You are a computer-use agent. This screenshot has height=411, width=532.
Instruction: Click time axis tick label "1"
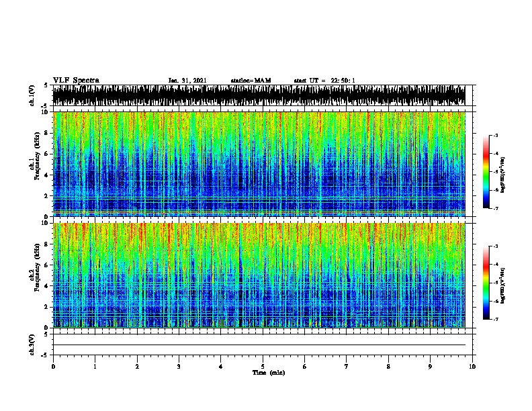(x=95, y=367)
